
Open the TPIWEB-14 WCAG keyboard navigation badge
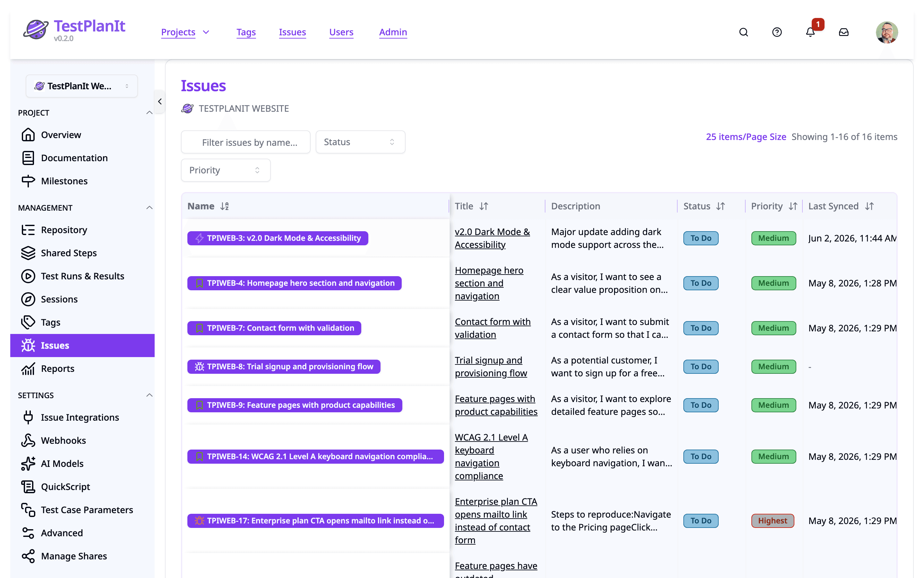click(x=315, y=456)
